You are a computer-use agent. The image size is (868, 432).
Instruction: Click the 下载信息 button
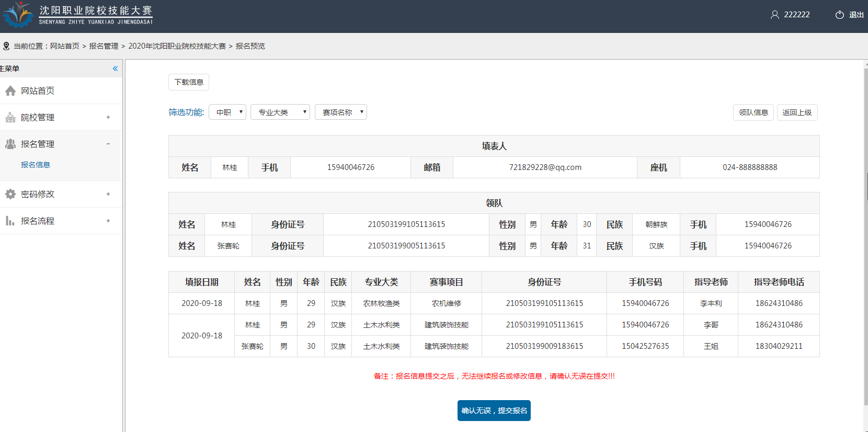(189, 82)
